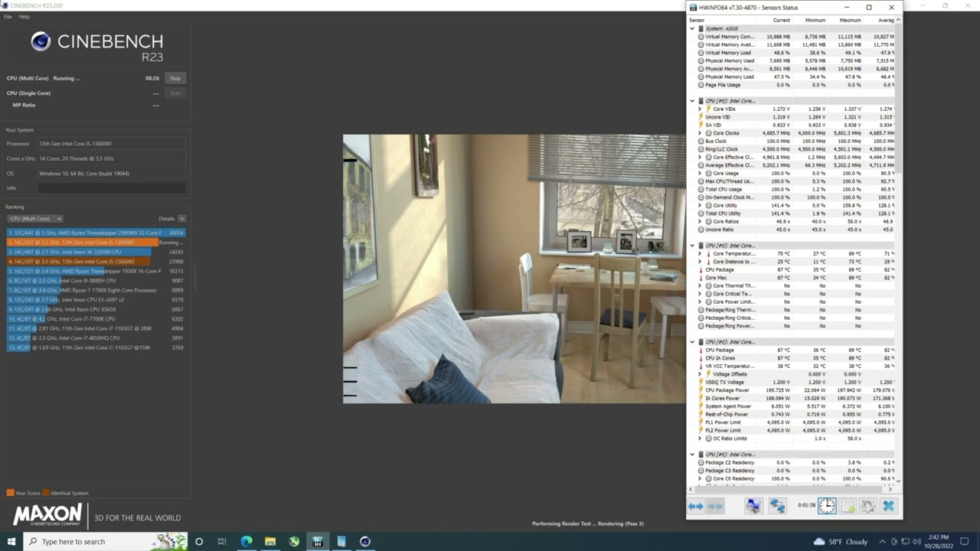Select the CPU Package Power row

coord(792,390)
